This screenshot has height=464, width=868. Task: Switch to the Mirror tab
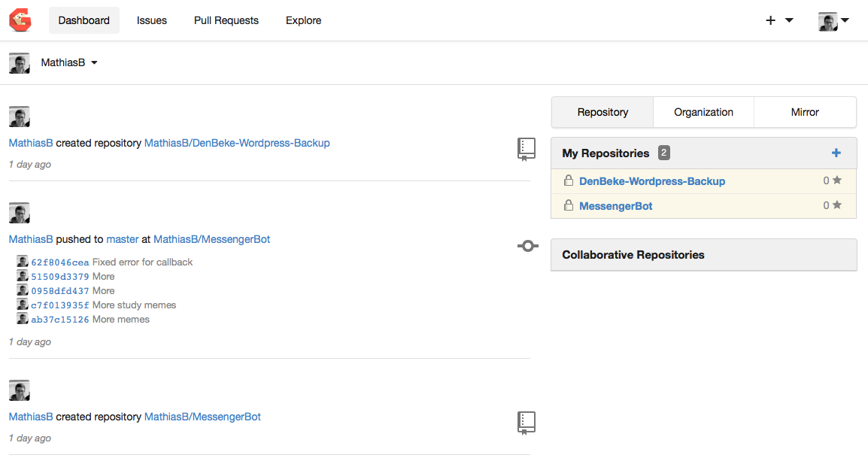pyautogui.click(x=804, y=112)
